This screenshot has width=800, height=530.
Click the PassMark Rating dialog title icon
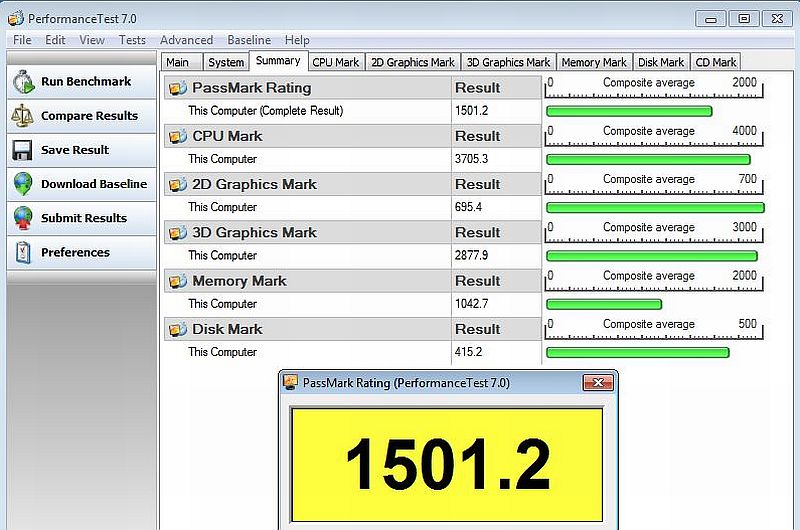[x=290, y=382]
